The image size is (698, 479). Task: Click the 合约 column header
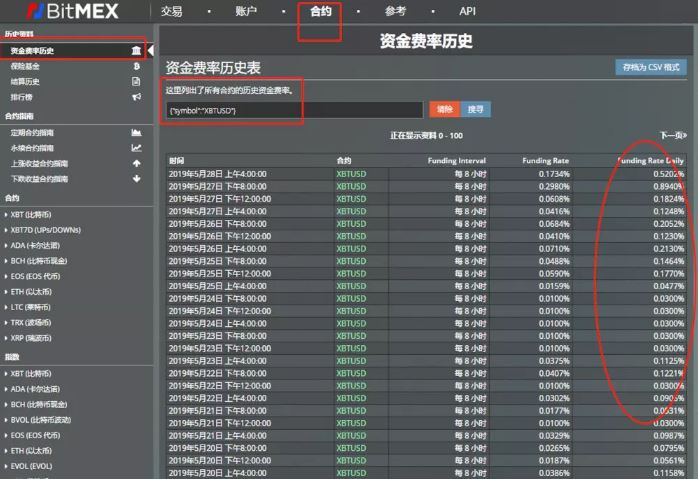pyautogui.click(x=344, y=160)
